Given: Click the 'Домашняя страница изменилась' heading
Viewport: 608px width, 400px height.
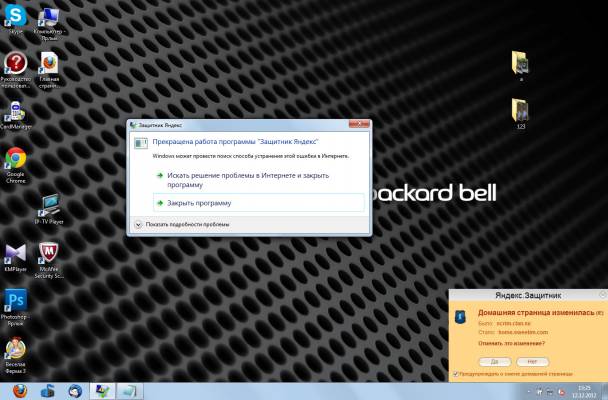Looking at the screenshot, I should pyautogui.click(x=536, y=312).
